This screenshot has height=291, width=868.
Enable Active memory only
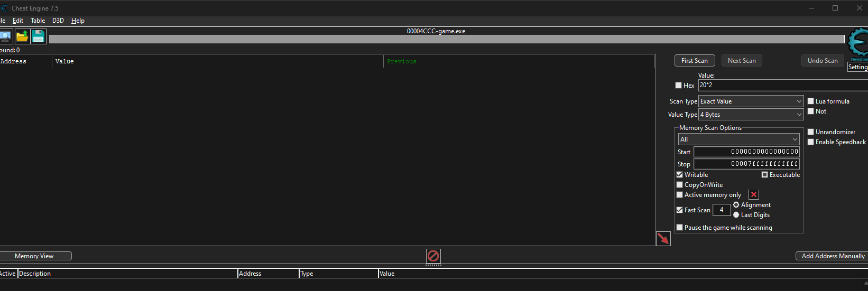(x=680, y=195)
